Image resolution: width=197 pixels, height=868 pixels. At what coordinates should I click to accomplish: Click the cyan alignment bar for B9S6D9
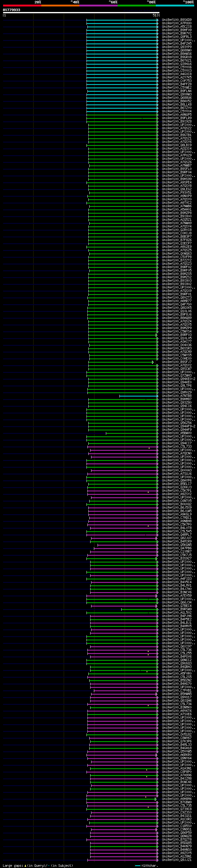pos(122,20)
